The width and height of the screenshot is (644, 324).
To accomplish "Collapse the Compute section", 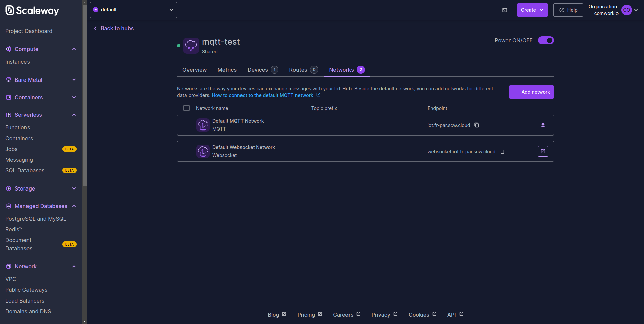I will pos(74,49).
